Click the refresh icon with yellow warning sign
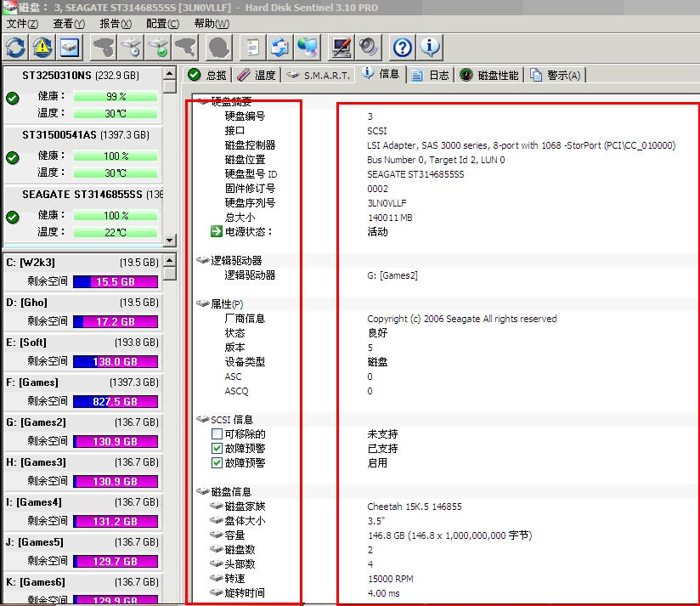Image resolution: width=700 pixels, height=606 pixels. pos(42,48)
